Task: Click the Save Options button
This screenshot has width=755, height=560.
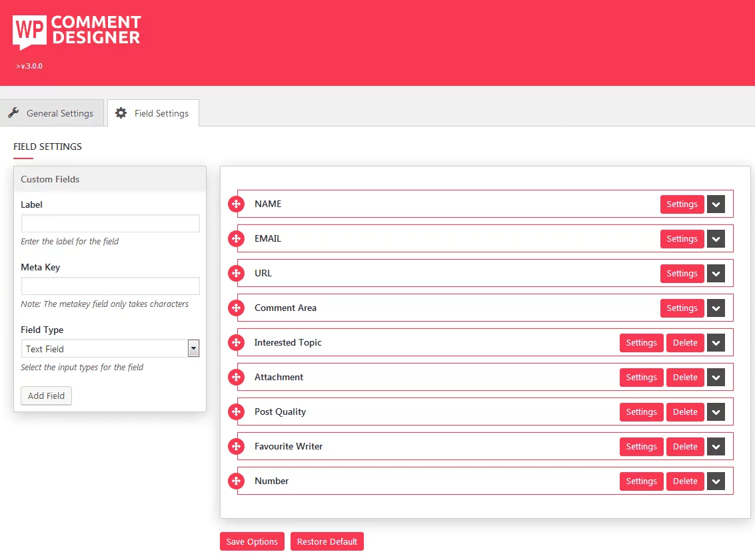Action: (x=251, y=541)
